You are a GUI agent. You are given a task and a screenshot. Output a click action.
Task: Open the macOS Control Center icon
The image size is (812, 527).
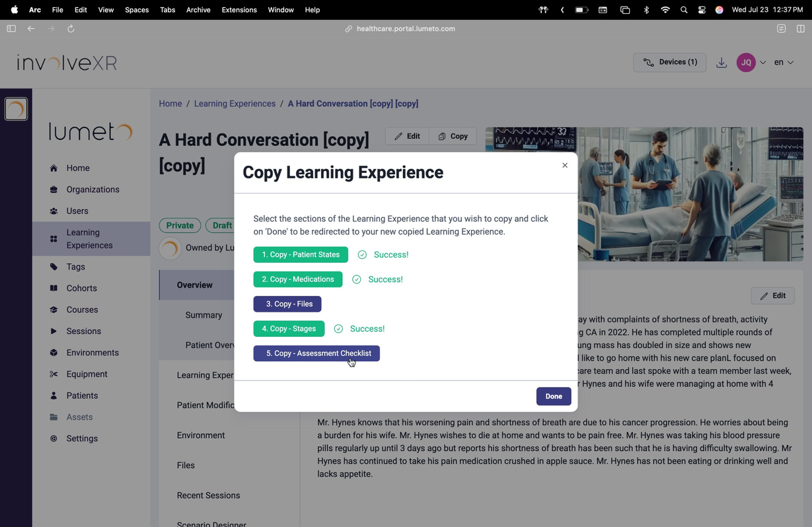point(702,10)
